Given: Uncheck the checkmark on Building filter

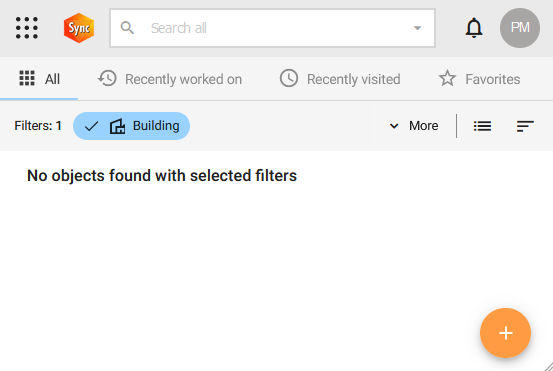Looking at the screenshot, I should pos(91,126).
